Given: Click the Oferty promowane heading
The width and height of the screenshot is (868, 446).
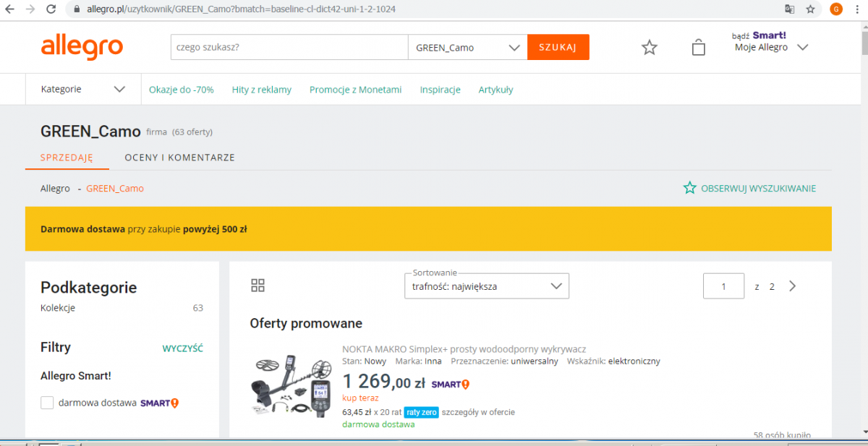Looking at the screenshot, I should point(306,323).
